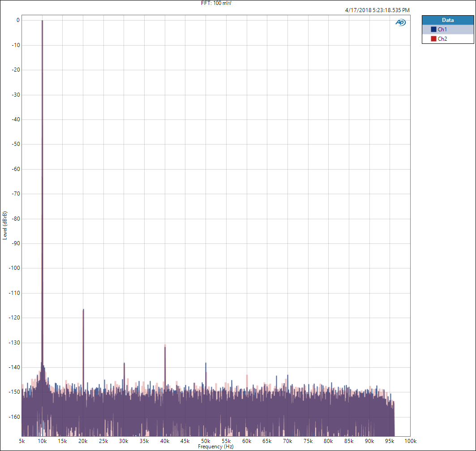Click the Data legend header
This screenshot has height=451, width=476.
[448, 20]
